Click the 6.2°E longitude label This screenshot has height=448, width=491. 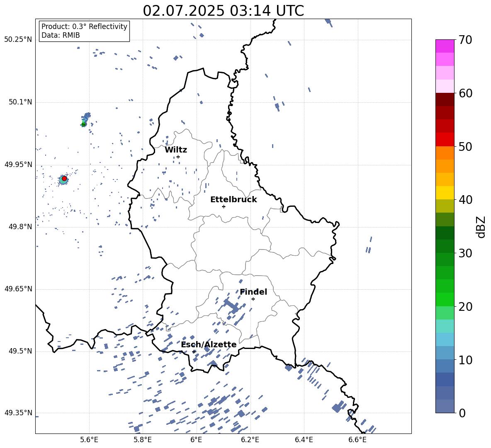[x=250, y=440]
